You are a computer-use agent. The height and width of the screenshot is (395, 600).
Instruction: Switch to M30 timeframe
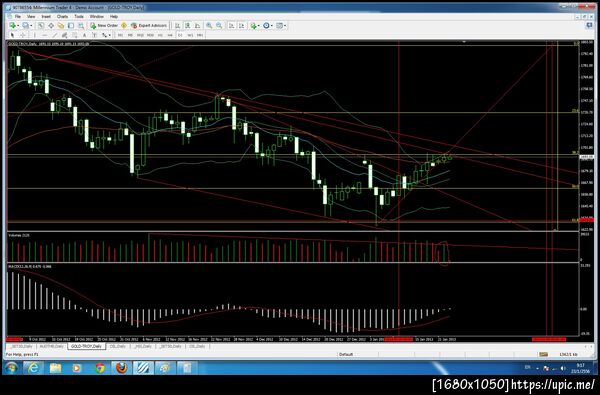coord(150,35)
